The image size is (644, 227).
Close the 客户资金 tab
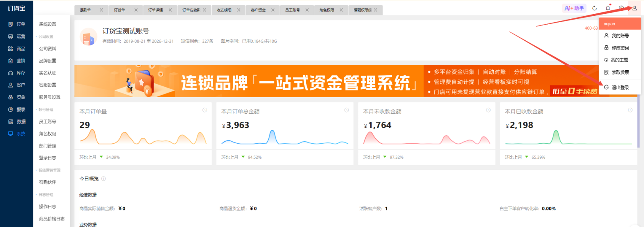273,10
